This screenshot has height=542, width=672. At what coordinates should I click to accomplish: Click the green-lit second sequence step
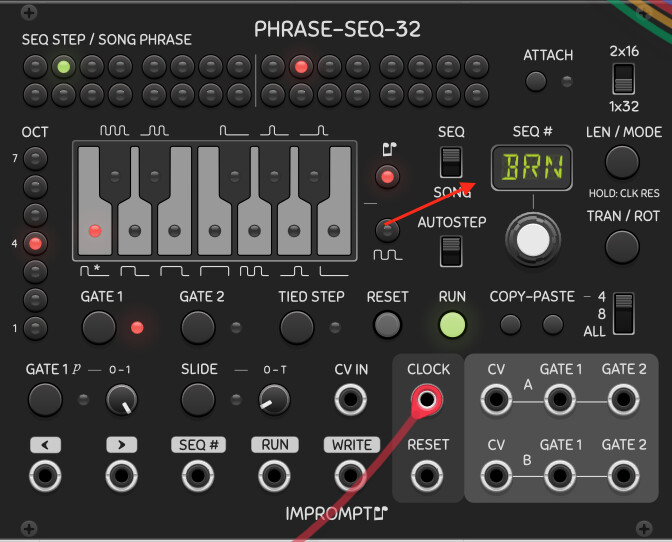click(x=63, y=68)
